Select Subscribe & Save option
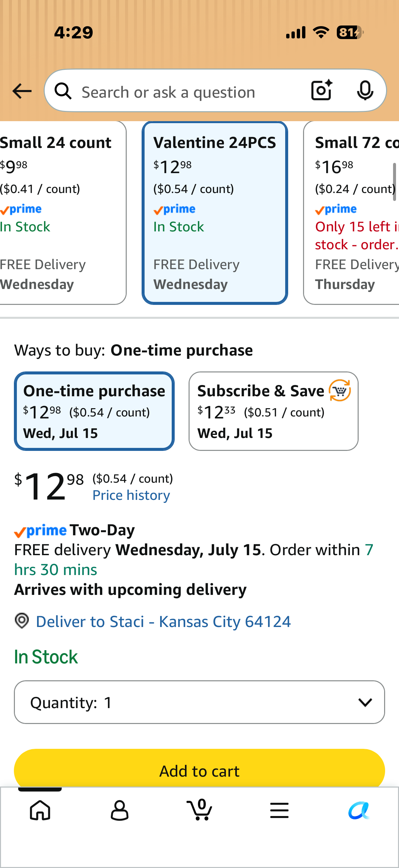This screenshot has height=868, width=399. coord(273,411)
